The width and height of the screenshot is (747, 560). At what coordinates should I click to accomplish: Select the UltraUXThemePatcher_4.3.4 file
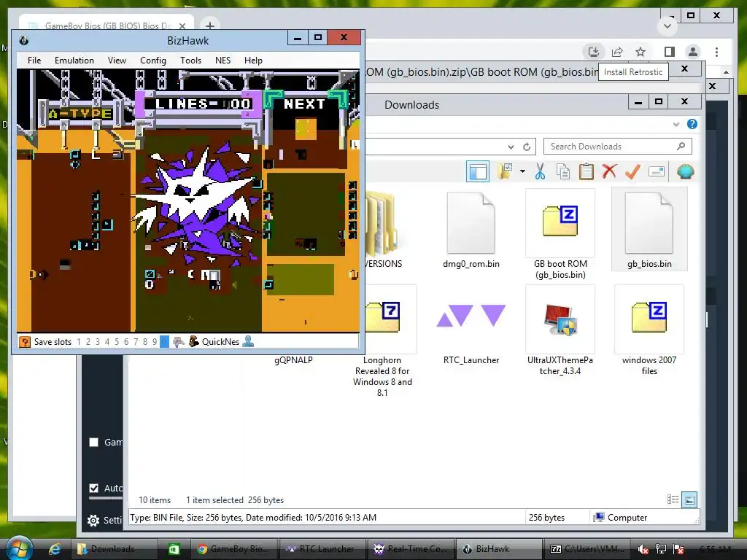(560, 331)
